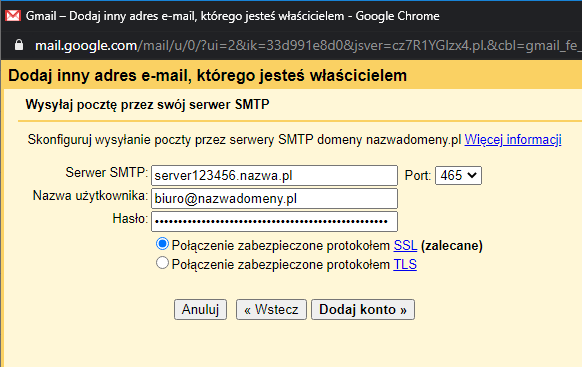The width and height of the screenshot is (582, 367).
Task: Select SSL secured connection radio button
Action: point(162,244)
